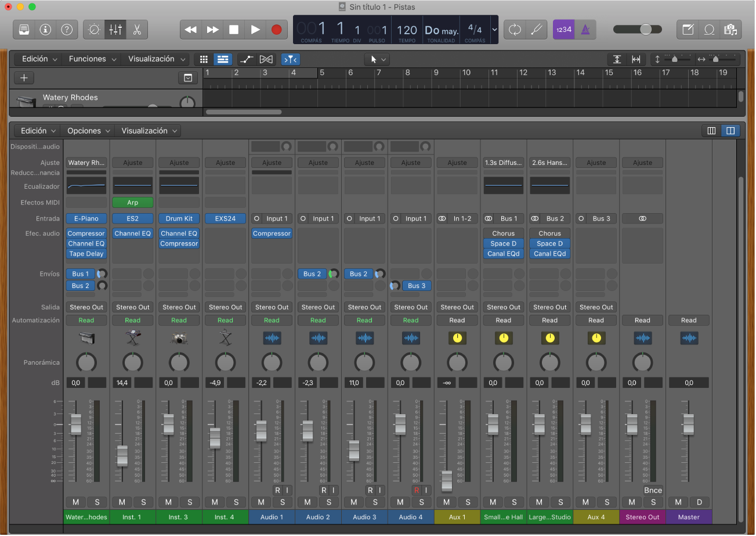This screenshot has width=756, height=536.
Task: Click the horizontal scrollbar in the tracks area
Action: pos(243,111)
